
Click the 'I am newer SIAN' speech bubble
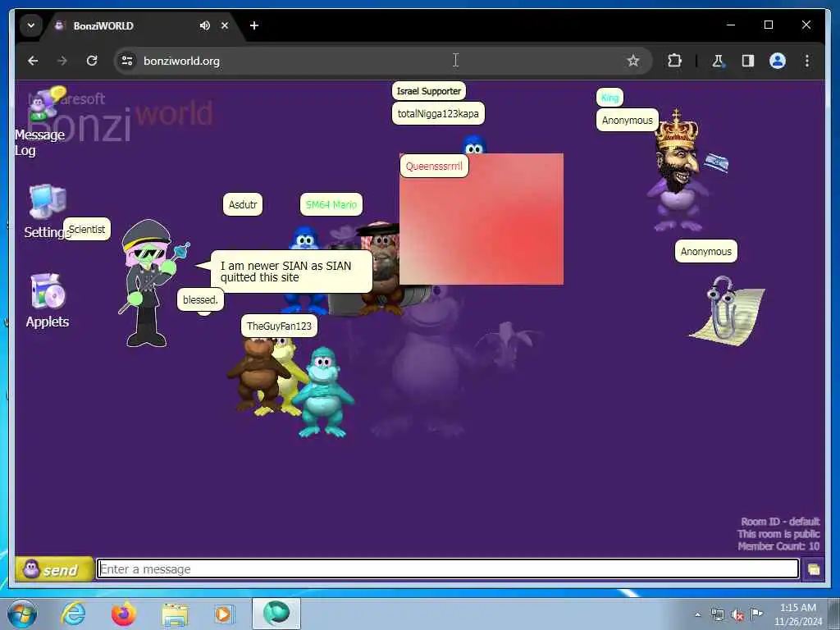pos(291,272)
